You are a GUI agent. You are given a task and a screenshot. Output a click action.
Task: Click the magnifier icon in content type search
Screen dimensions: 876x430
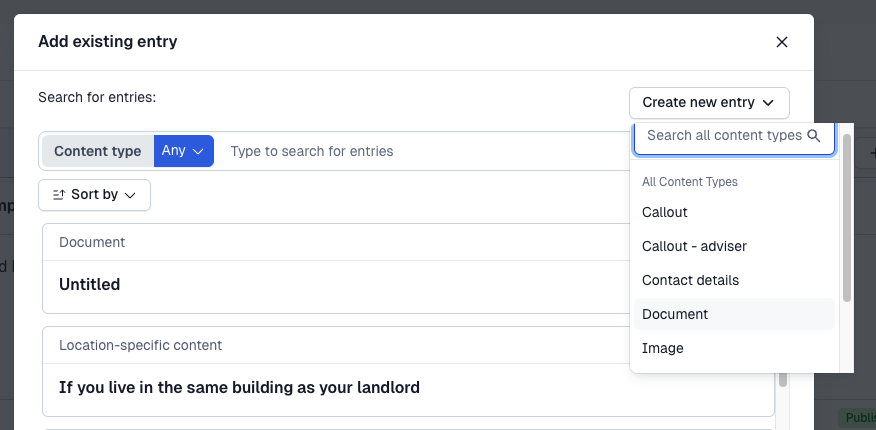814,136
